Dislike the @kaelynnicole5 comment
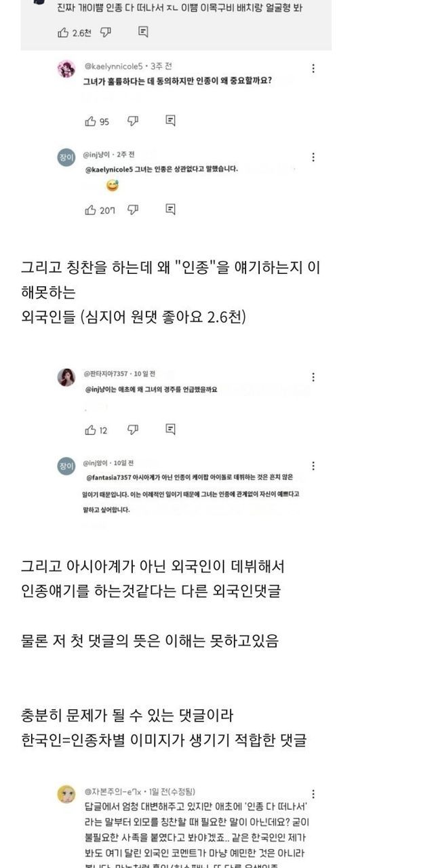 click(x=133, y=121)
